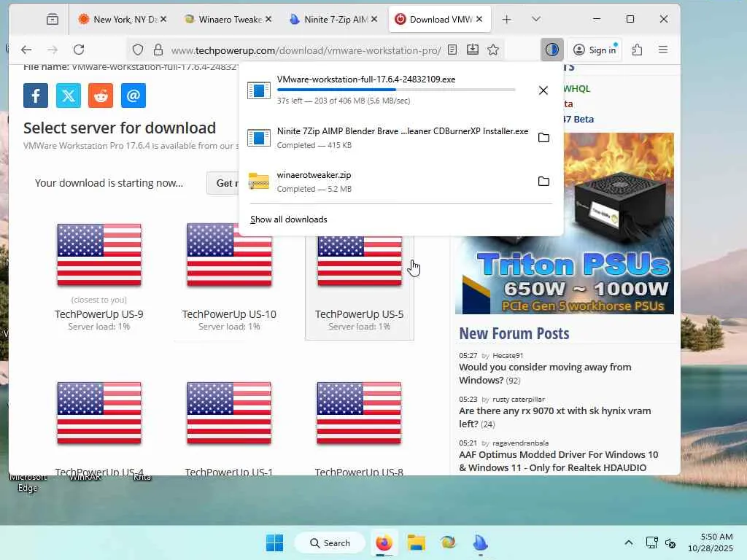Close the downloads panel via toolbar downloads button
The image size is (747, 560).
551,50
